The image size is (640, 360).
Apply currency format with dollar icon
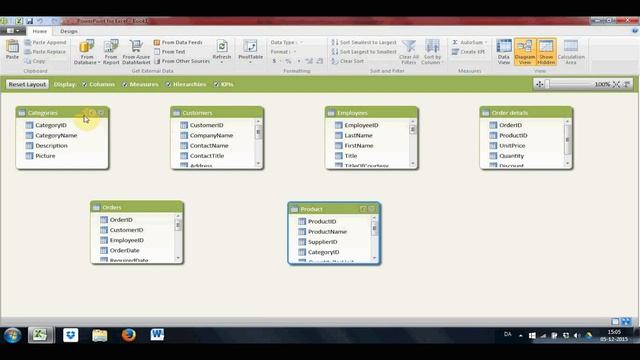click(274, 61)
